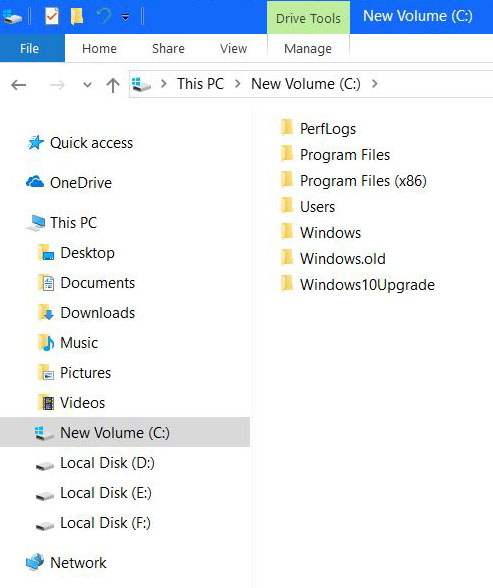
Task: Expand the chevron before This PC in address bar
Action: tap(164, 84)
